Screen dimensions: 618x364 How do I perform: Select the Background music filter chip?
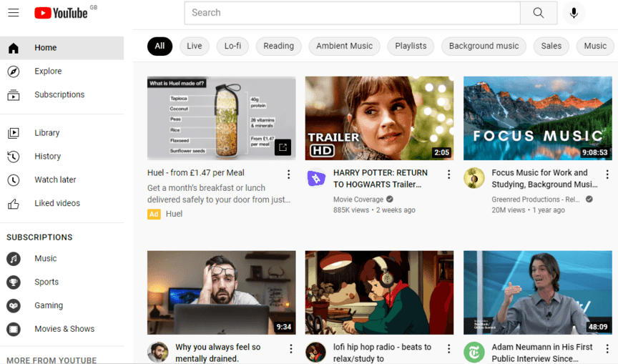point(484,46)
